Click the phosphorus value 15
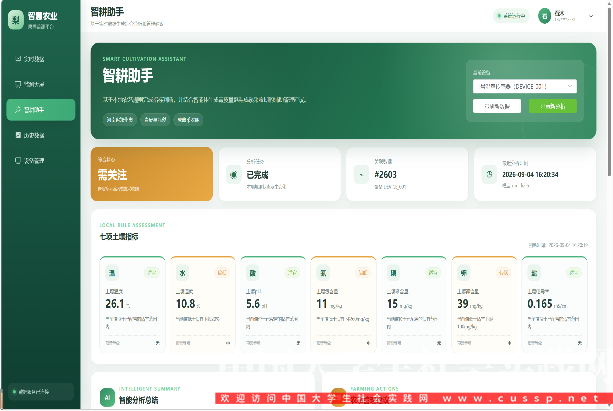 tap(393, 304)
